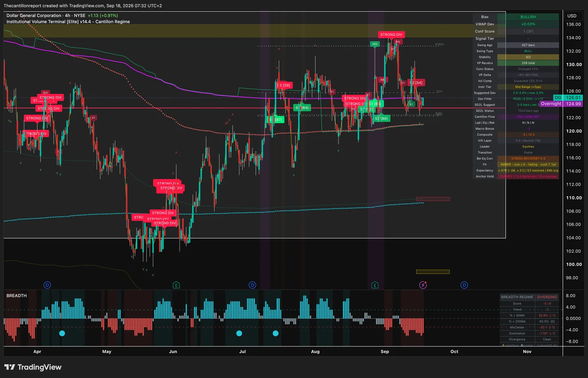Click the cyan breadth dot in late June
Viewport: 588px width, 378px height.
[x=239, y=333]
